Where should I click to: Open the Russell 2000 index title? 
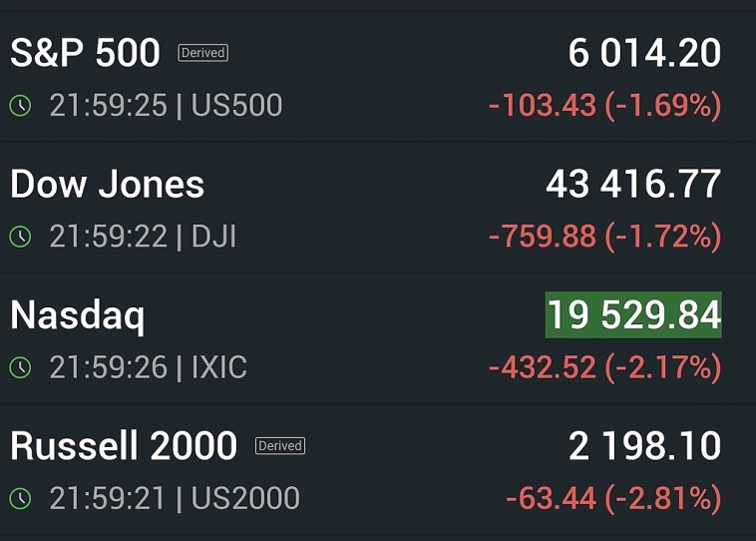[124, 446]
